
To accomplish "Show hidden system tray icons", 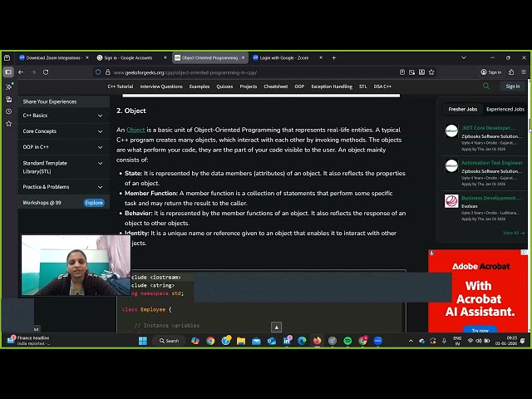I will coord(411,341).
